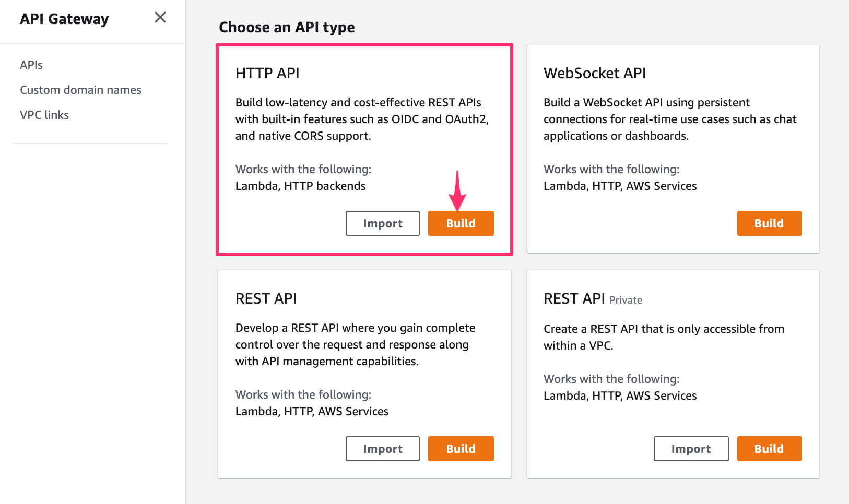849x504 pixels.
Task: Open the APIs section in sidebar
Action: [31, 64]
